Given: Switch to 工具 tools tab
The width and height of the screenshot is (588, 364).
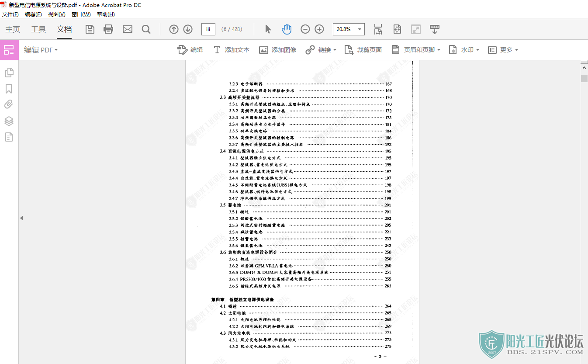Looking at the screenshot, I should 38,29.
